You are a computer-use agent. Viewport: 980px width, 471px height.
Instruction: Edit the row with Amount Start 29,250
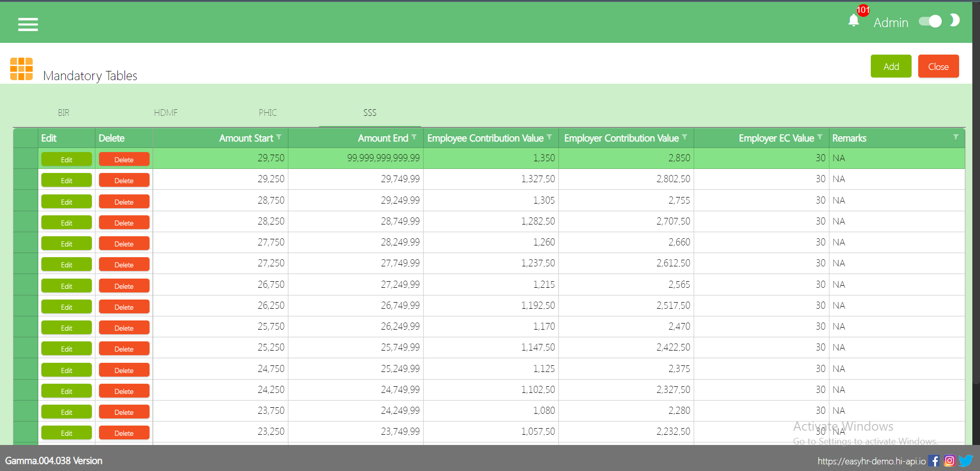click(x=66, y=180)
